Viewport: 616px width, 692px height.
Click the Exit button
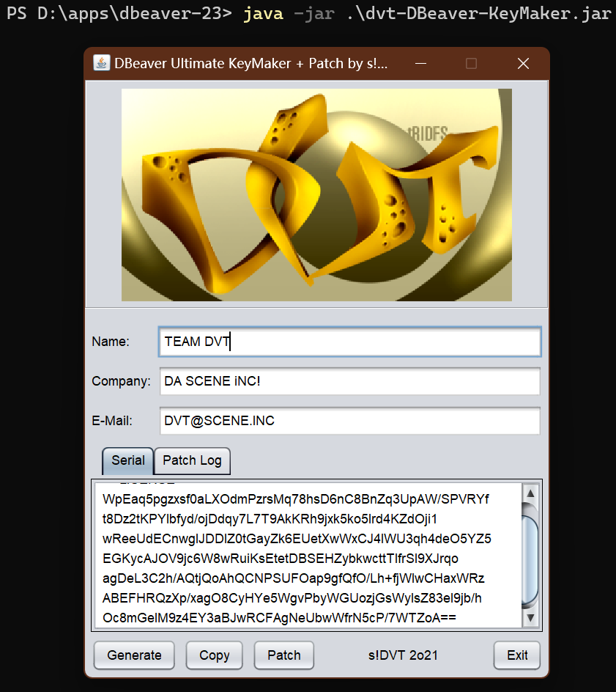tap(517, 655)
